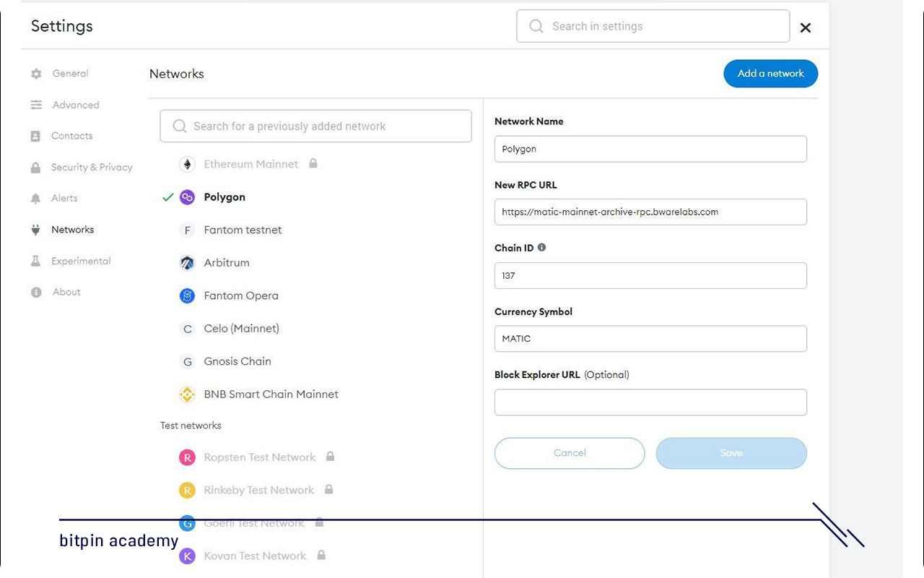The width and height of the screenshot is (924, 578).
Task: Click the General gear icon
Action: pyautogui.click(x=36, y=74)
